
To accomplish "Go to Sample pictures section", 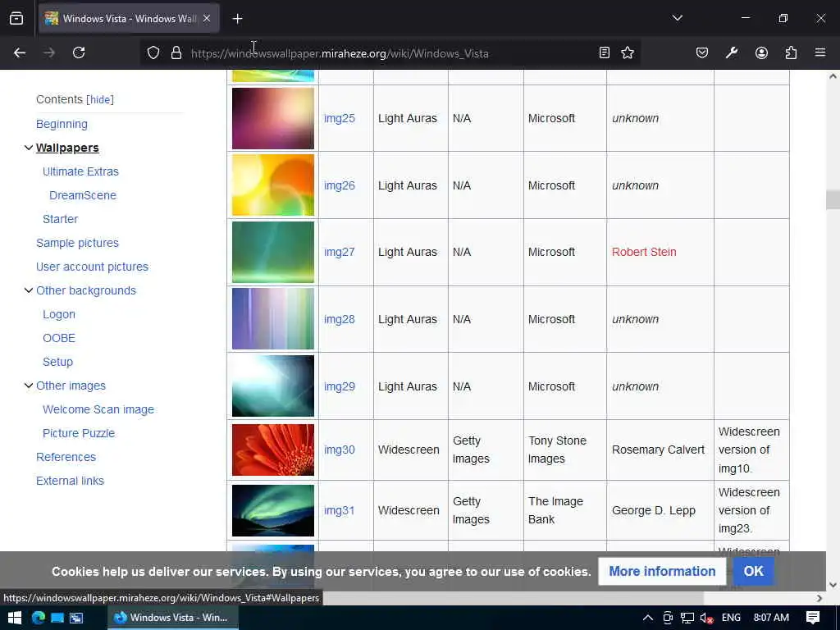I will click(77, 243).
